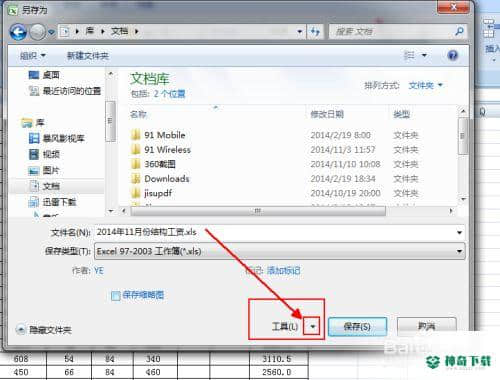Image resolution: width=500 pixels, height=380 pixels.
Task: Click the 取消 button
Action: 426,326
